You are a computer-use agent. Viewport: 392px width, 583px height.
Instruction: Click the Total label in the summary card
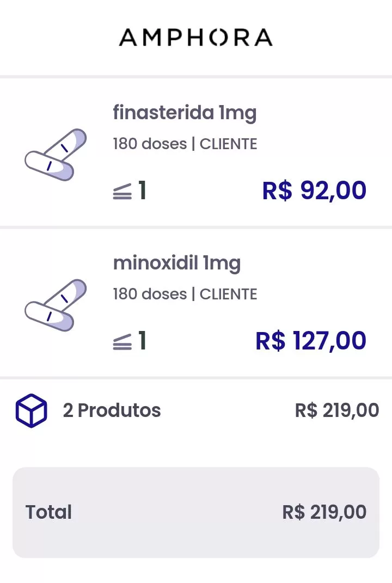[48, 512]
